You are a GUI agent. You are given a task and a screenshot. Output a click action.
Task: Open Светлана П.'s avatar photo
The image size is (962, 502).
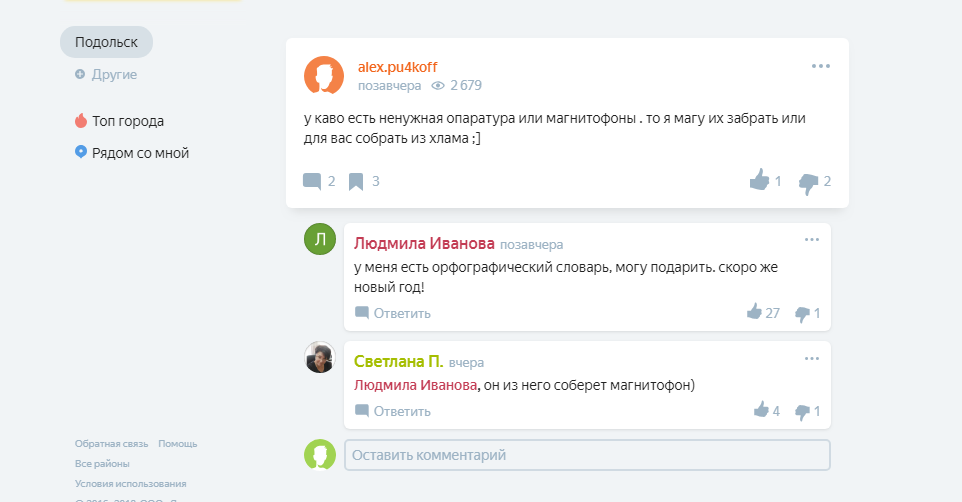pos(319,357)
